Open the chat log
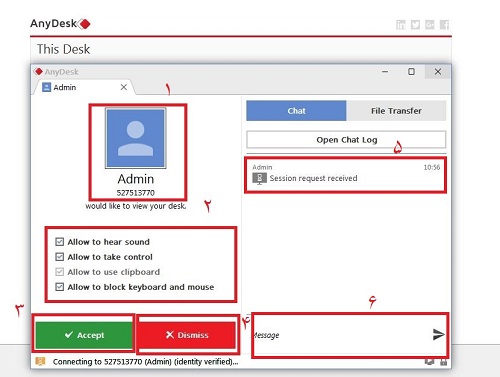This screenshot has width=500, height=377. click(x=346, y=140)
